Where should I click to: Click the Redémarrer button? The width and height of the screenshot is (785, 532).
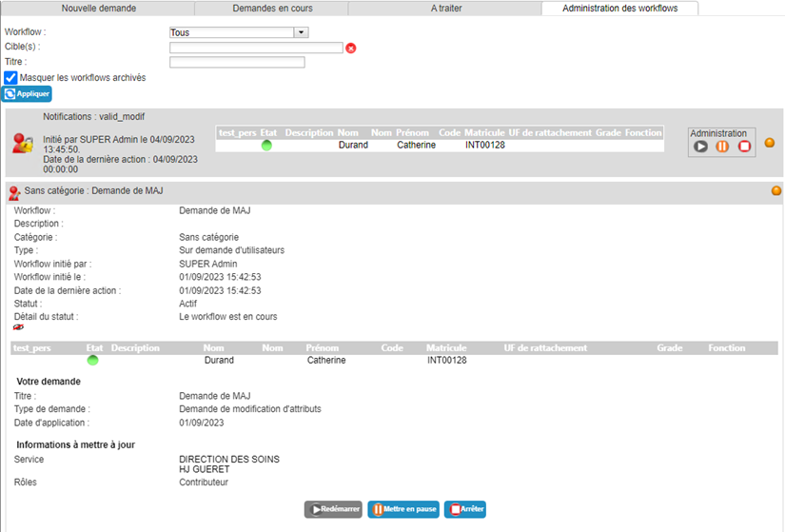pyautogui.click(x=333, y=509)
